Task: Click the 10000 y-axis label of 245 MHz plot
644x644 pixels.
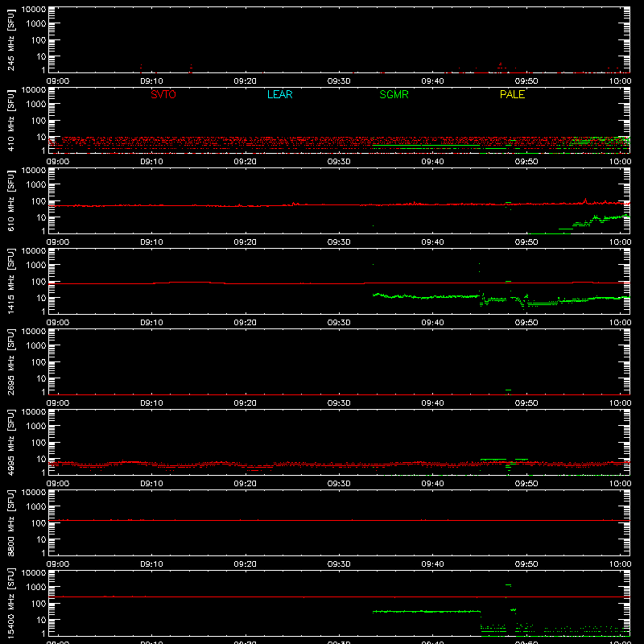Action: [x=34, y=10]
